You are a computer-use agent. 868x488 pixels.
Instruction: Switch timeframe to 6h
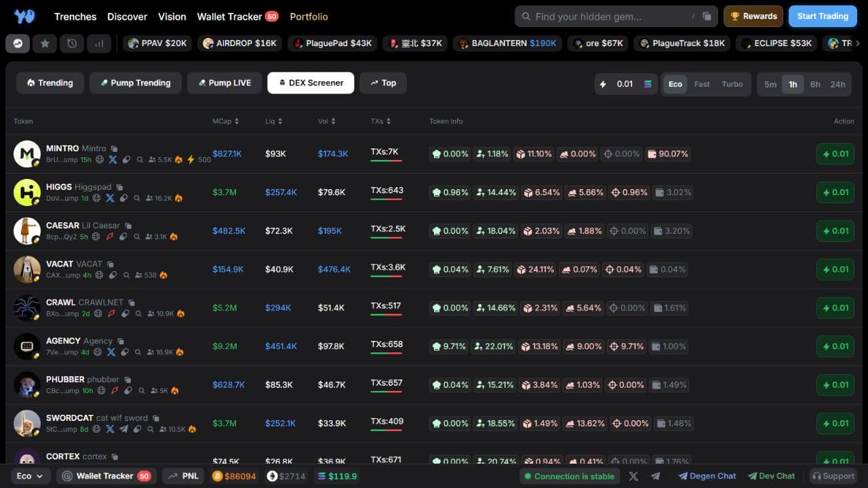(815, 84)
